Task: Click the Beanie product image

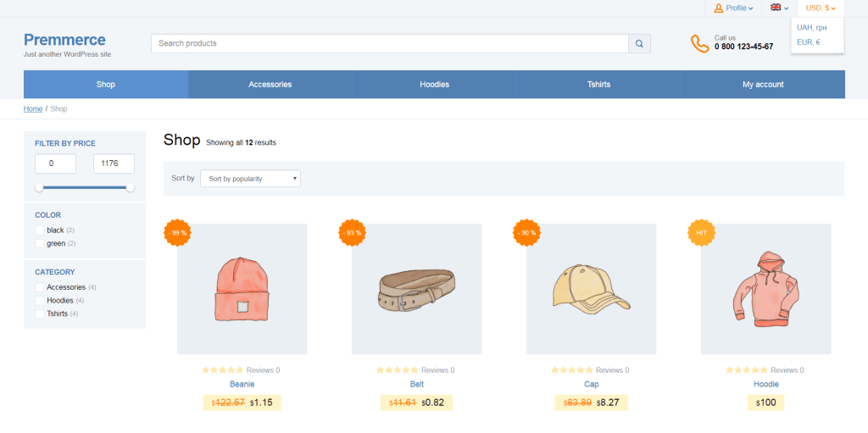Action: point(242,289)
